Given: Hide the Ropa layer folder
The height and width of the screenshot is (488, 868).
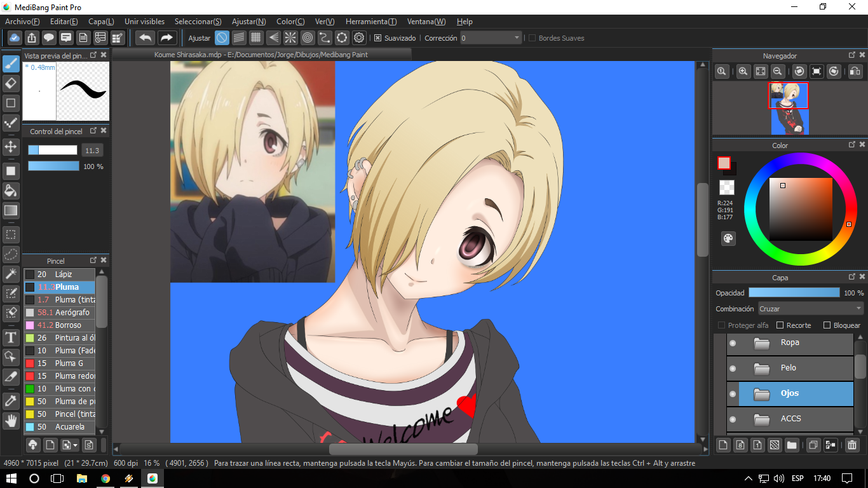Looking at the screenshot, I should coord(733,343).
